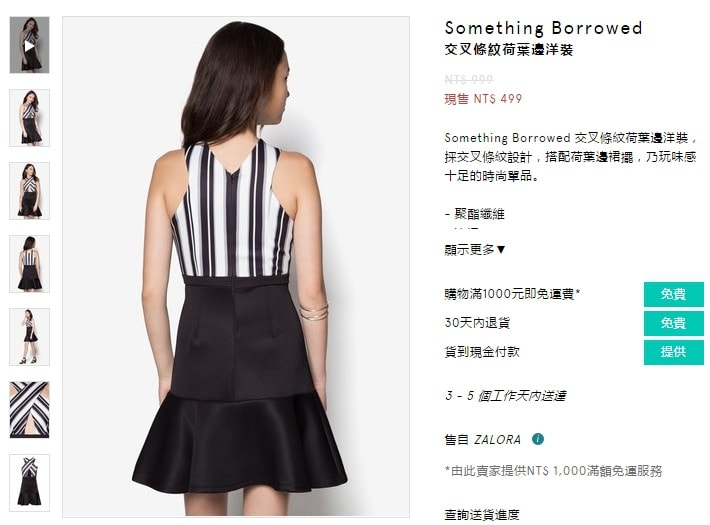The width and height of the screenshot is (710, 525).
Task: Select the criss-cross stripe close-up thumbnail
Action: pos(29,409)
